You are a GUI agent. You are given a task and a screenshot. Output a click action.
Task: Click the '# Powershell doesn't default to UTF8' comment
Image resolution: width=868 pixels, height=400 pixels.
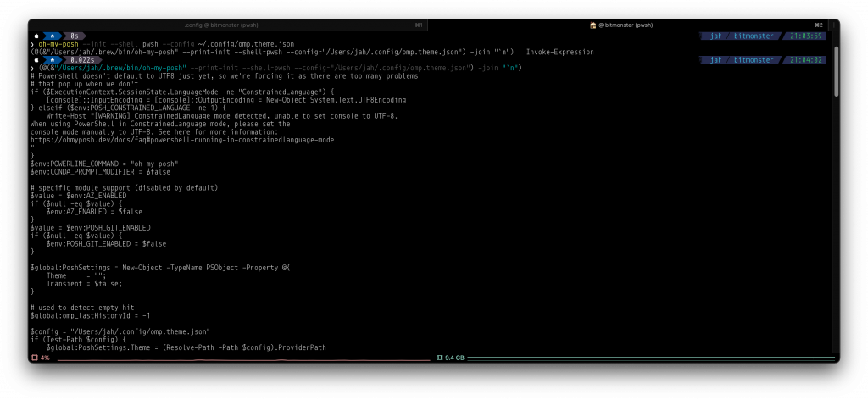point(224,75)
